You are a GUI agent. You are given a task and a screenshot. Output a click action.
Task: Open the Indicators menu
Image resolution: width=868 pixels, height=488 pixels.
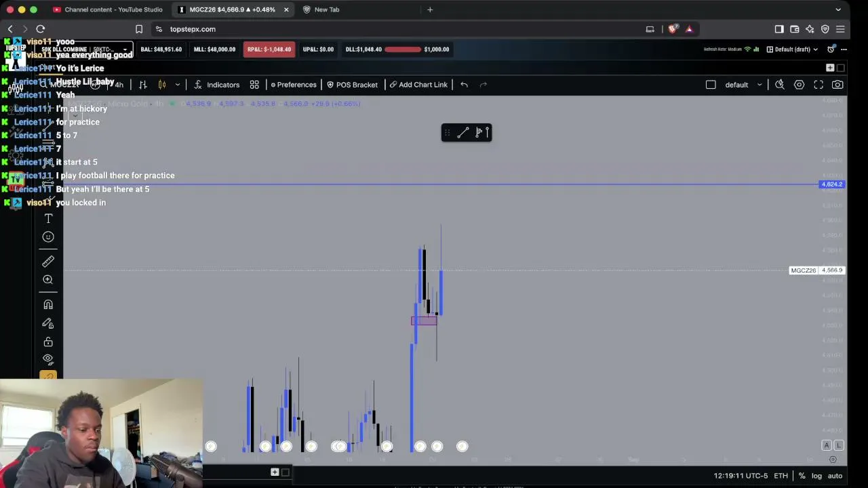click(217, 85)
